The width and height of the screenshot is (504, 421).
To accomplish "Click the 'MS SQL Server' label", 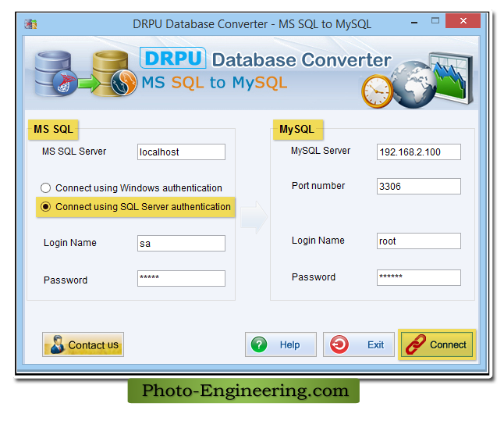I will point(74,152).
